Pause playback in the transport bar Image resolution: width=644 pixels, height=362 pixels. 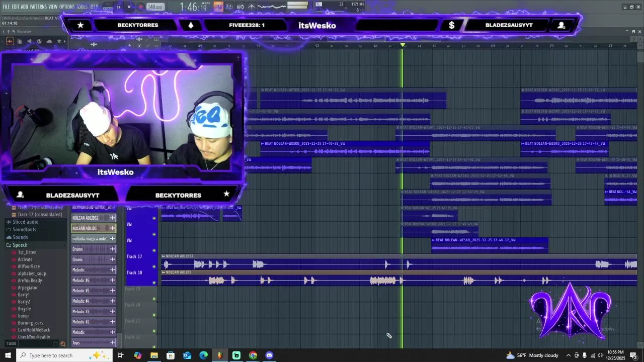point(118,7)
